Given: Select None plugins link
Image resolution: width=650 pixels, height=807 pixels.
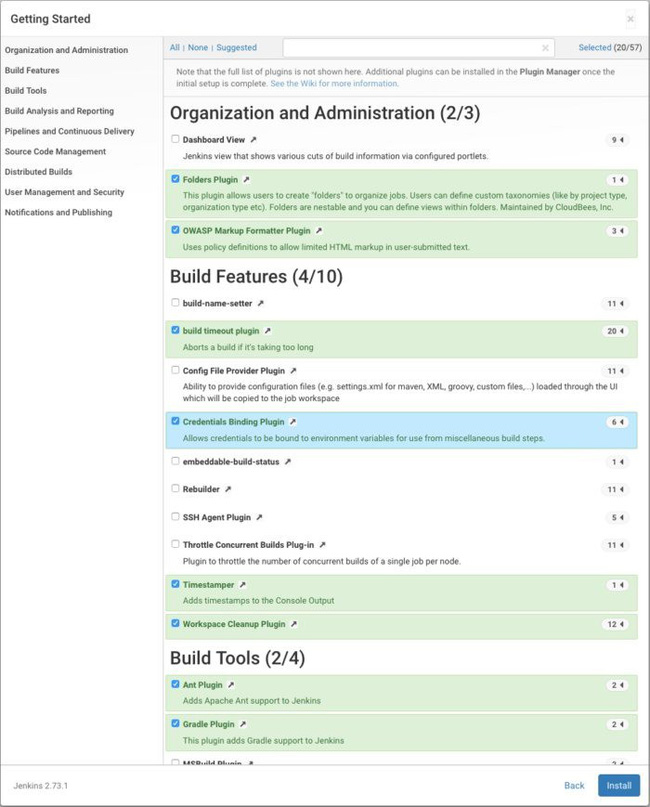Looking at the screenshot, I should [x=198, y=47].
